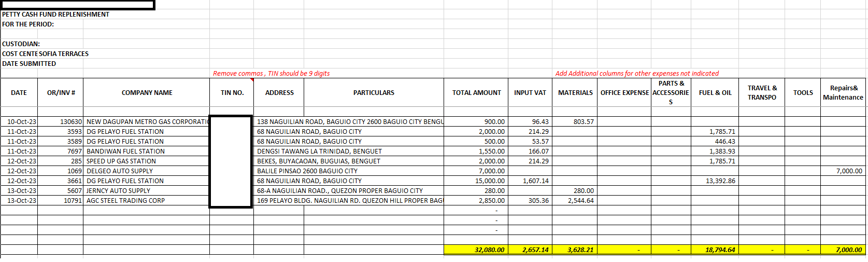Screen dimensions: 868x262
Task: Click the Add Additional columns note
Action: click(637, 74)
